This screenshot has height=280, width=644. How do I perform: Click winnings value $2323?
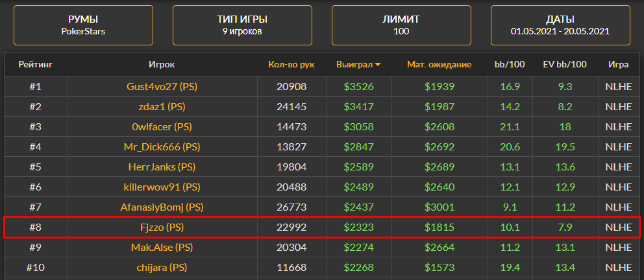tap(358, 227)
